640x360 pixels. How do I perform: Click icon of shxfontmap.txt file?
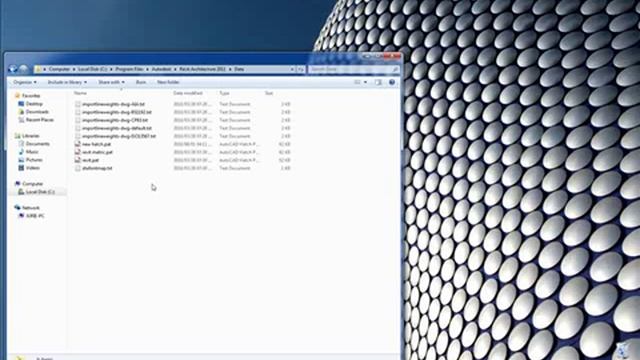pos(78,168)
